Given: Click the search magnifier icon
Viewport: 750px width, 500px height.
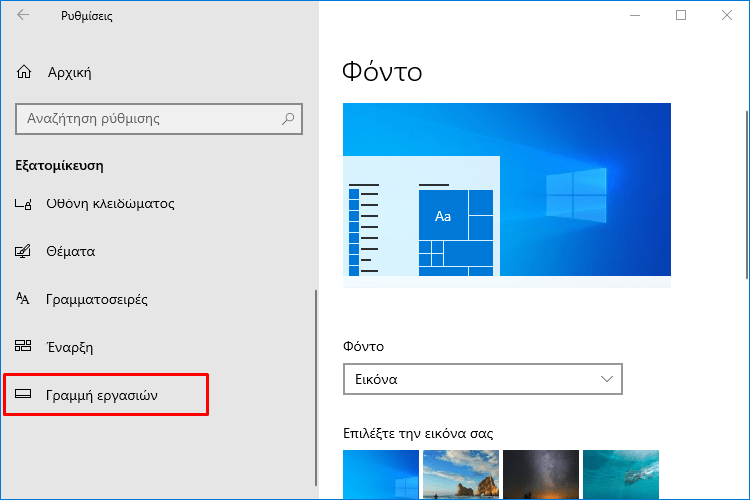Looking at the screenshot, I should (x=288, y=119).
